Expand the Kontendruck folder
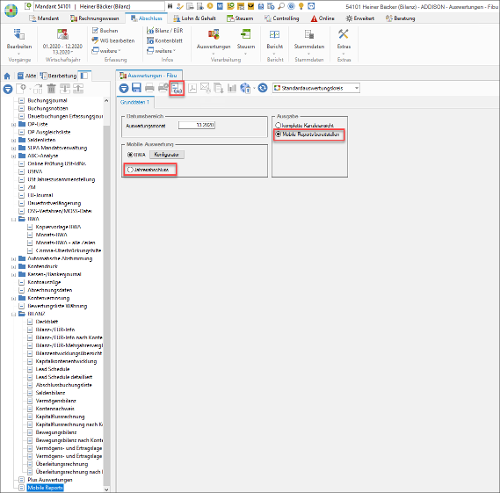 click(x=14, y=267)
